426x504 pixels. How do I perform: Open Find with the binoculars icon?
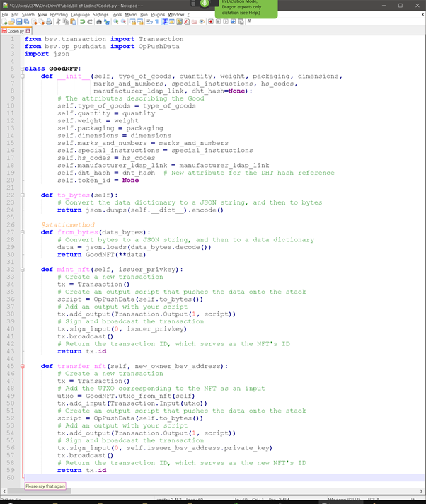(x=99, y=22)
